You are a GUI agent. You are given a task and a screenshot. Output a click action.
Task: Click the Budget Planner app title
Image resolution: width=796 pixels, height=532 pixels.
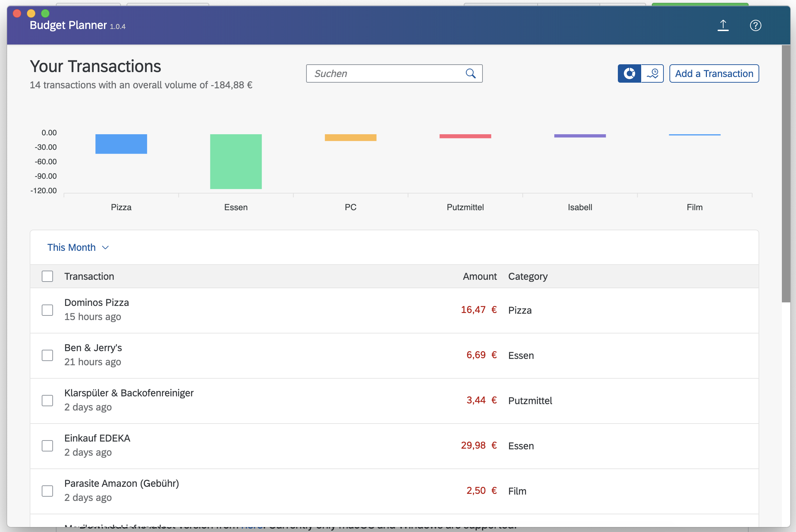point(68,25)
